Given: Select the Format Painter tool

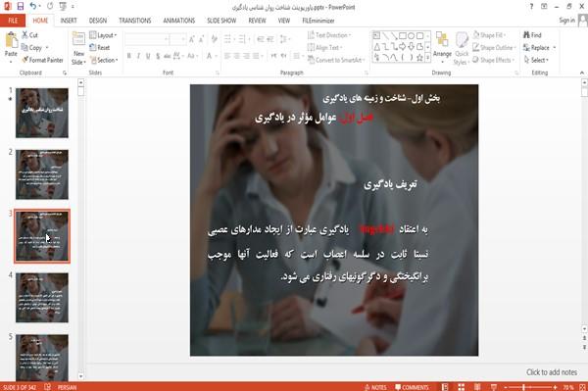Looking at the screenshot, I should [x=42, y=60].
